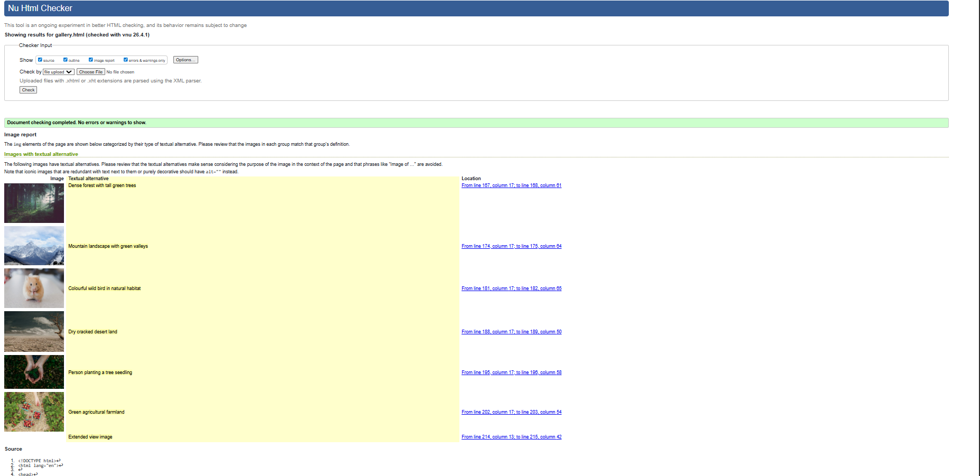
Task: Select the mountain landscape thumbnail
Action: point(34,246)
